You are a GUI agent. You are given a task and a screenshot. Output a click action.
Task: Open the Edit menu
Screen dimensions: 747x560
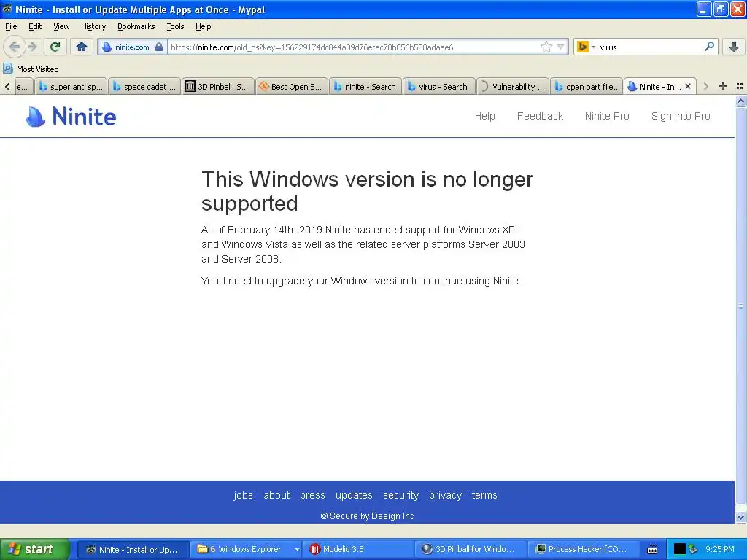[35, 26]
